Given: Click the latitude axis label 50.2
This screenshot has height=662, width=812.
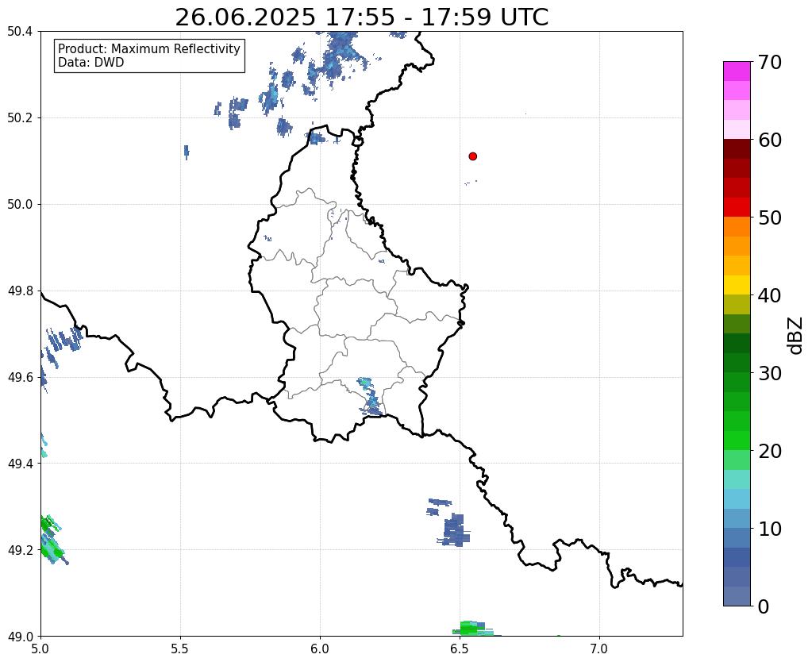Looking at the screenshot, I should click(20, 118).
